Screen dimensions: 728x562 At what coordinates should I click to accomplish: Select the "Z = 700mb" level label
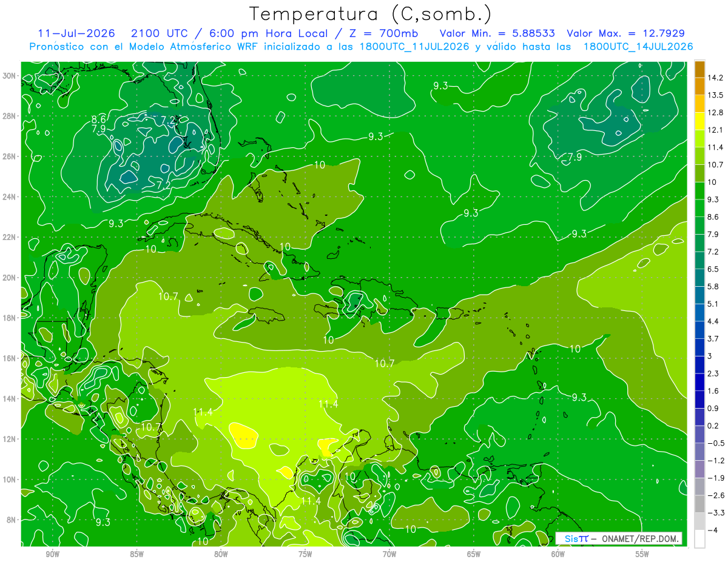[383, 33]
